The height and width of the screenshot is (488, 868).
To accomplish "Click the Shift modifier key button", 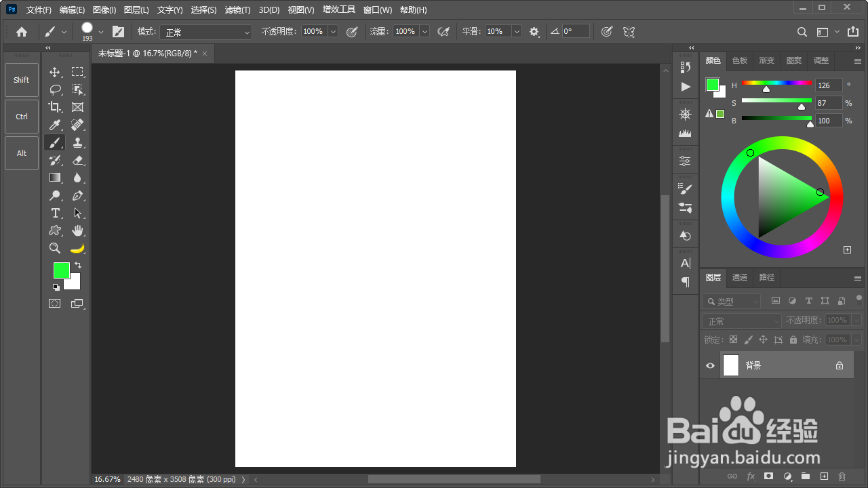I will (x=22, y=80).
